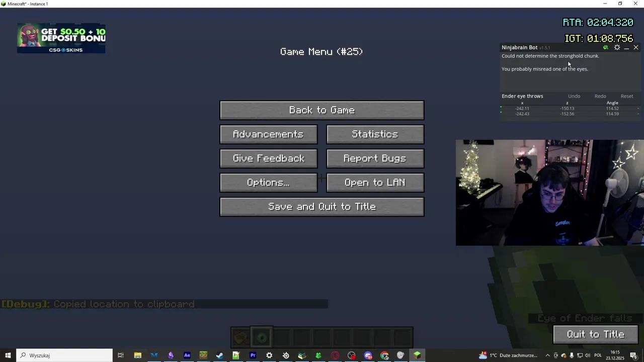Screen dimensions: 644x362
Task: Click Redo in Ninjabrain Bot
Action: [600, 96]
